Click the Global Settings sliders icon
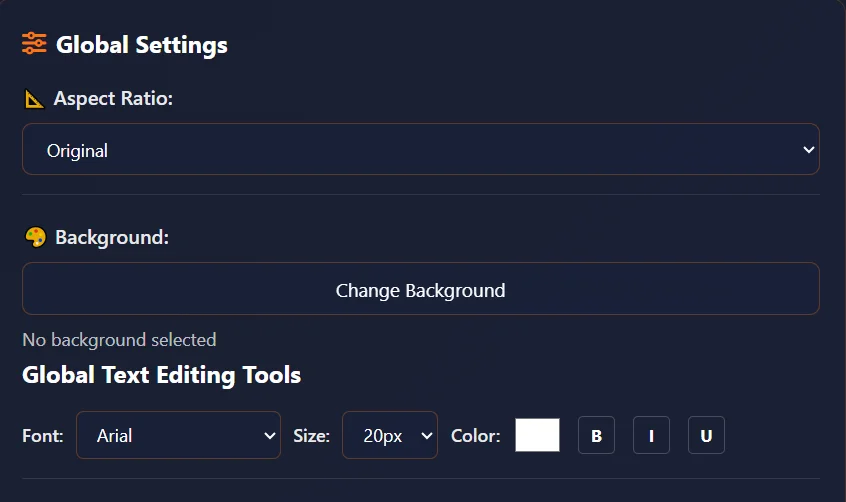 click(34, 44)
